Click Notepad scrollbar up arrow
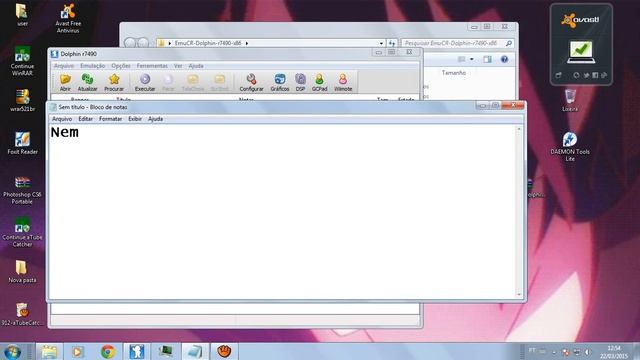Image resolution: width=640 pixels, height=360 pixels. [x=519, y=129]
